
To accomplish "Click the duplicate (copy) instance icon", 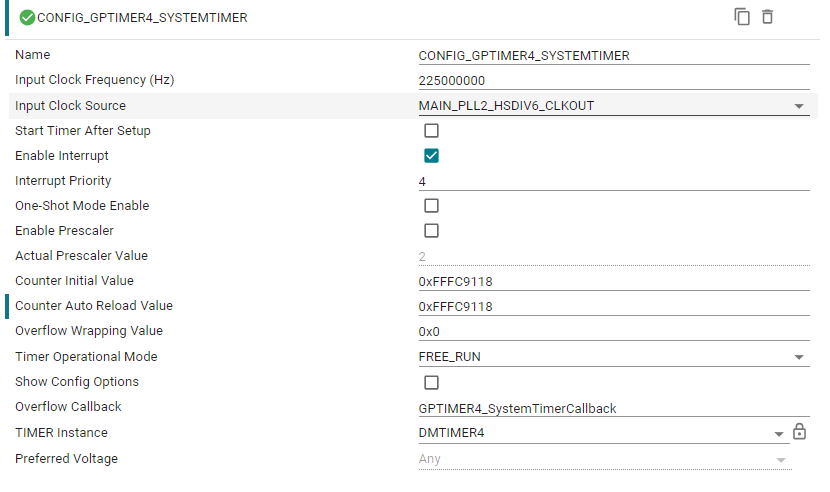I will pyautogui.click(x=742, y=17).
